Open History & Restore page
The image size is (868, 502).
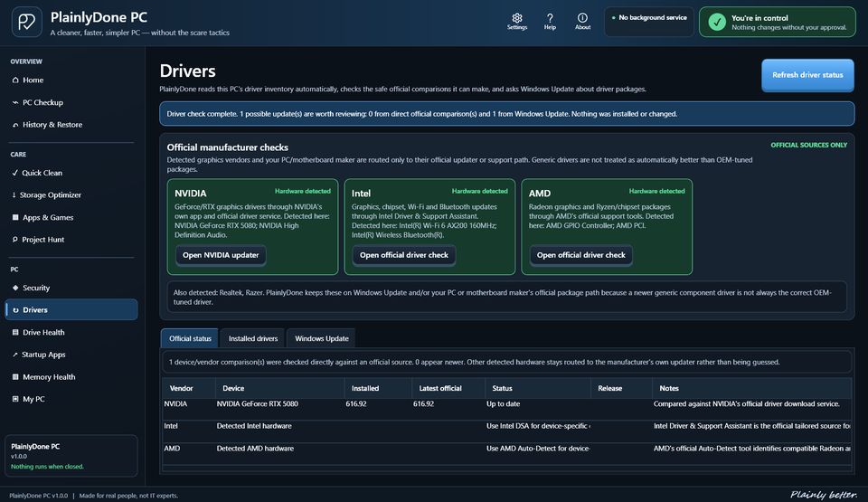[71, 125]
